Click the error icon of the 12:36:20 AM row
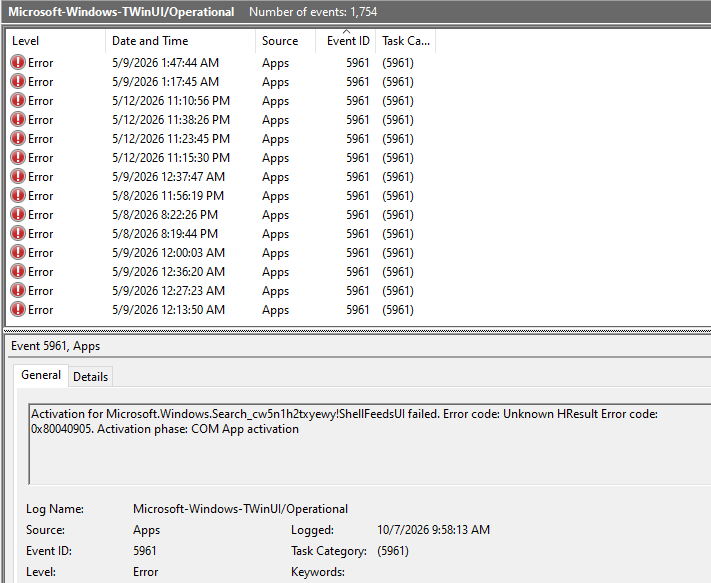This screenshot has width=711, height=583. pyautogui.click(x=18, y=272)
